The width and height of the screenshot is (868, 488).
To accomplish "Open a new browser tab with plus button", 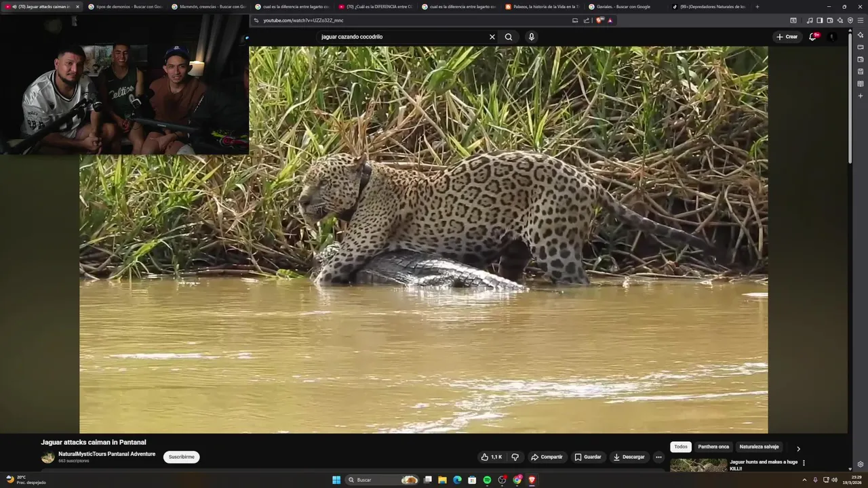I will pos(757,7).
